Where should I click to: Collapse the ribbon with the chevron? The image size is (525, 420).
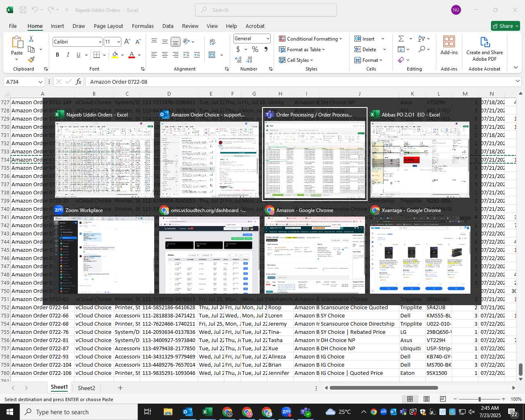[x=516, y=67]
